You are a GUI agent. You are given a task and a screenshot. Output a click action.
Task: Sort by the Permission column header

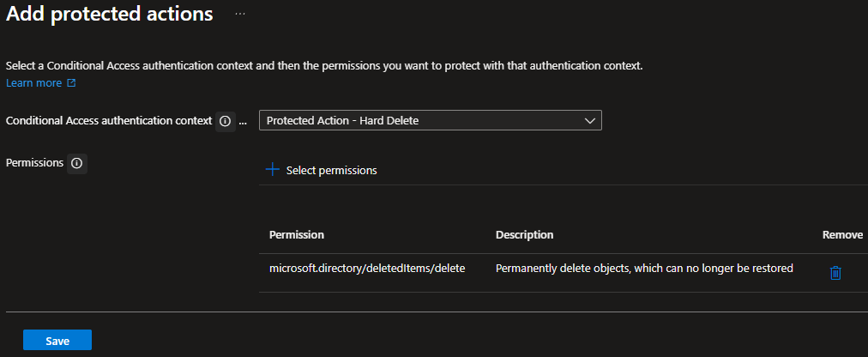pos(297,234)
